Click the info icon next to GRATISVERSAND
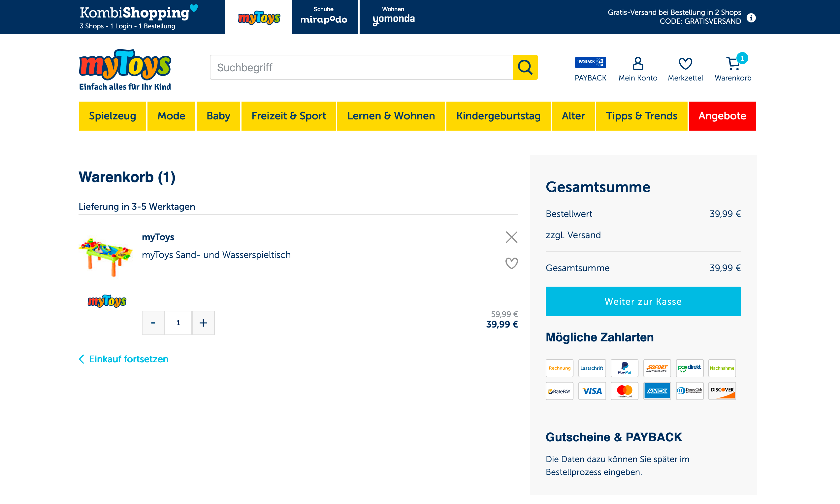Image resolution: width=840 pixels, height=504 pixels. tap(751, 18)
